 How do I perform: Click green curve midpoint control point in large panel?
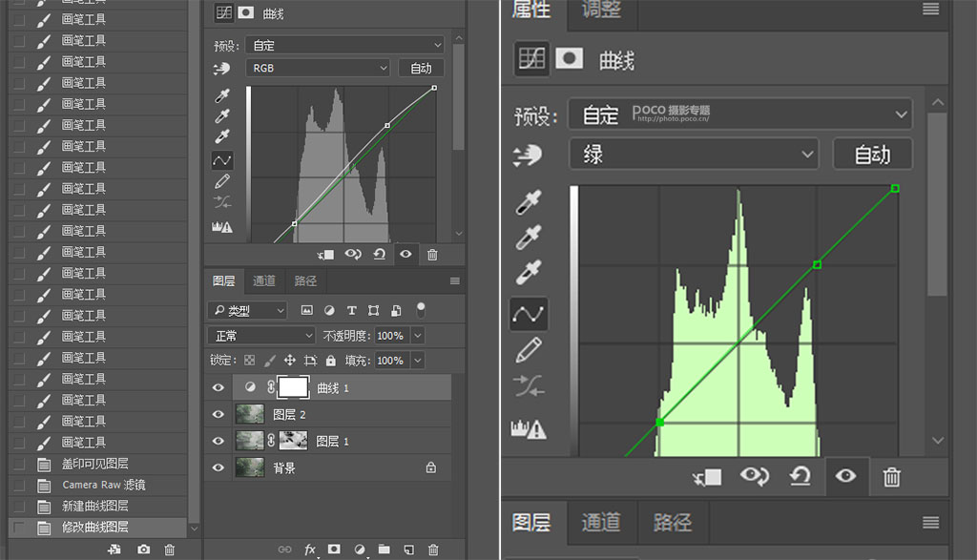[818, 265]
